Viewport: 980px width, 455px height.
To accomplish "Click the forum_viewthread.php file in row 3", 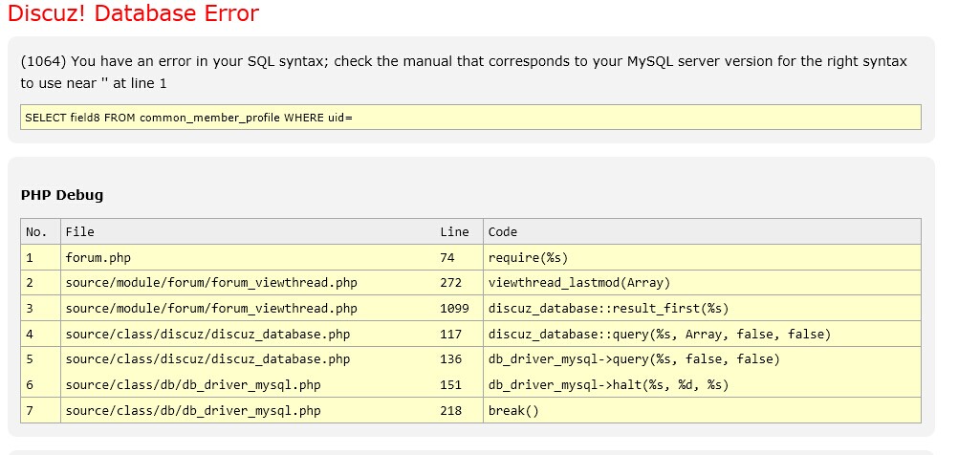I will [x=211, y=309].
